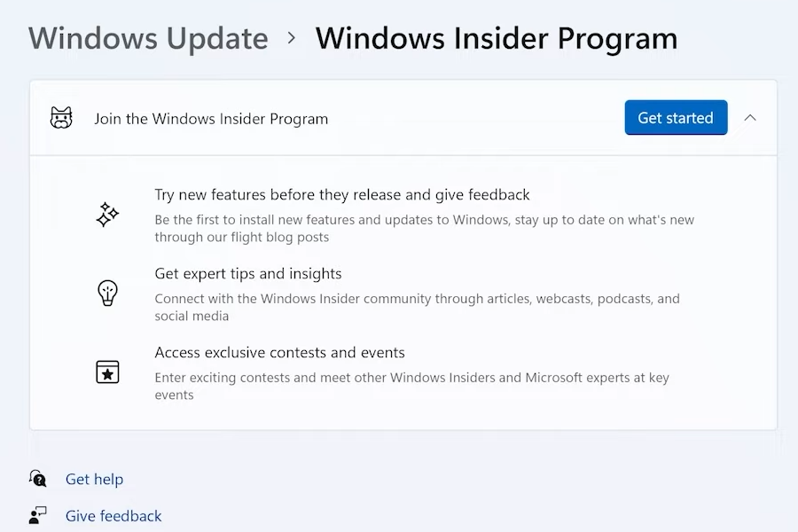Click the Get help question mark icon
This screenshot has width=798, height=532.
37,479
